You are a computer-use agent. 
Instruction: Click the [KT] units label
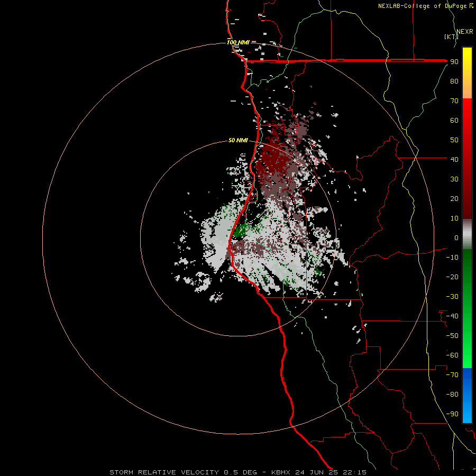451,36
